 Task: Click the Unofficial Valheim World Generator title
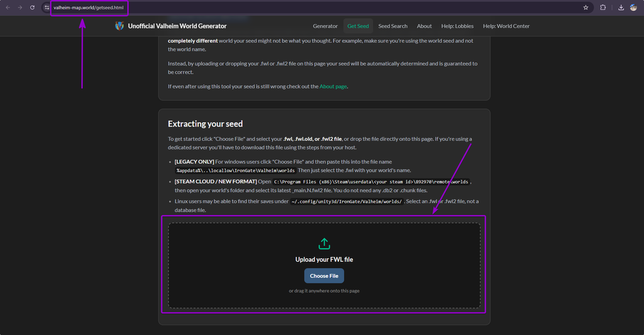point(177,26)
